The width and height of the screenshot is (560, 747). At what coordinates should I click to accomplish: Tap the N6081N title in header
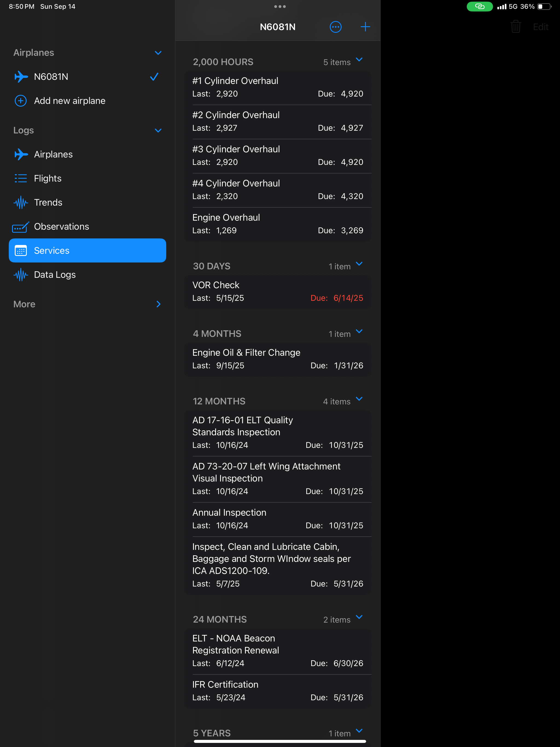(278, 27)
